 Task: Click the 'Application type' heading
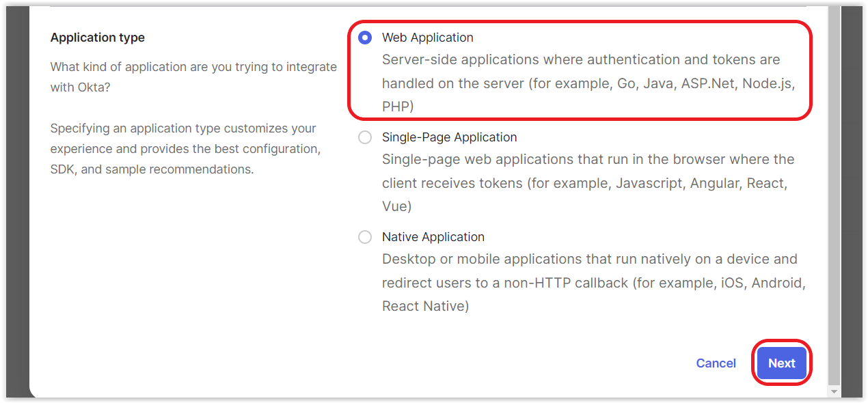click(x=98, y=38)
